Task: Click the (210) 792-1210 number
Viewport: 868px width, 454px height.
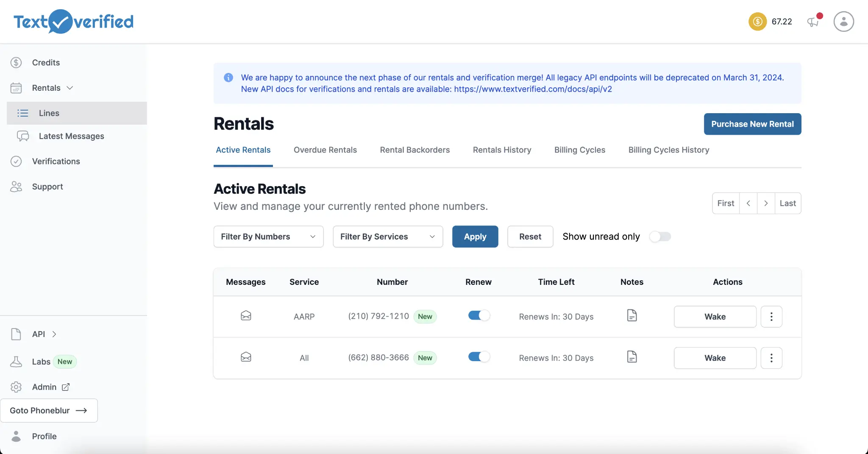Action: [378, 316]
